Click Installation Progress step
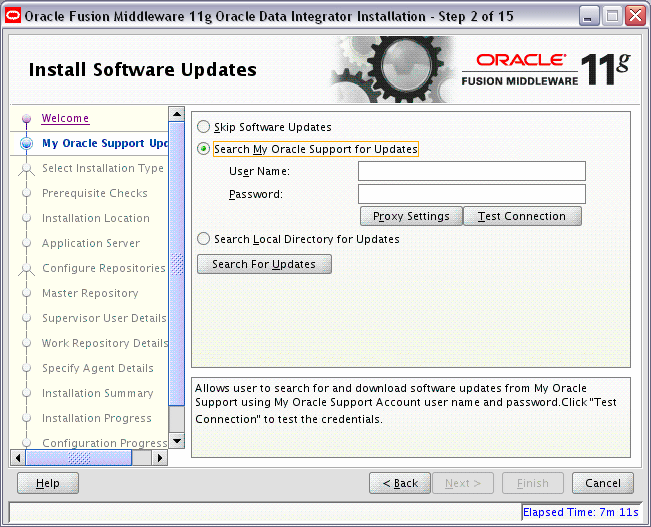 point(97,418)
